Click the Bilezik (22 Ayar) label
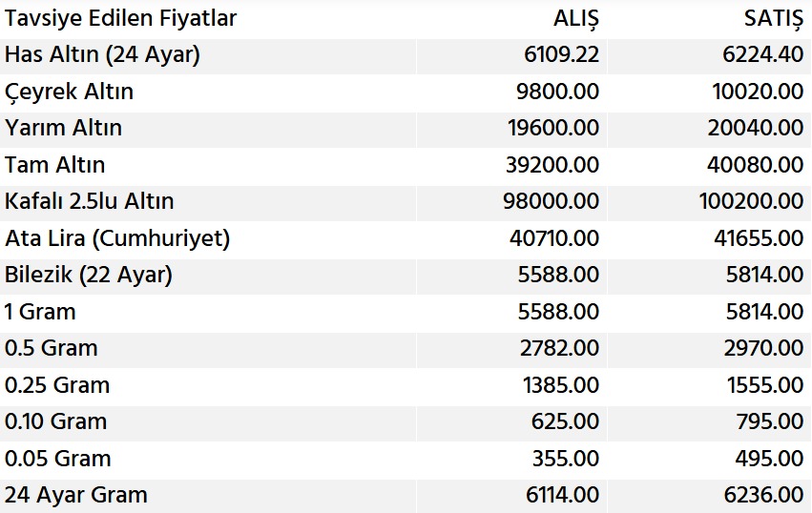The height and width of the screenshot is (513, 812). click(88, 275)
